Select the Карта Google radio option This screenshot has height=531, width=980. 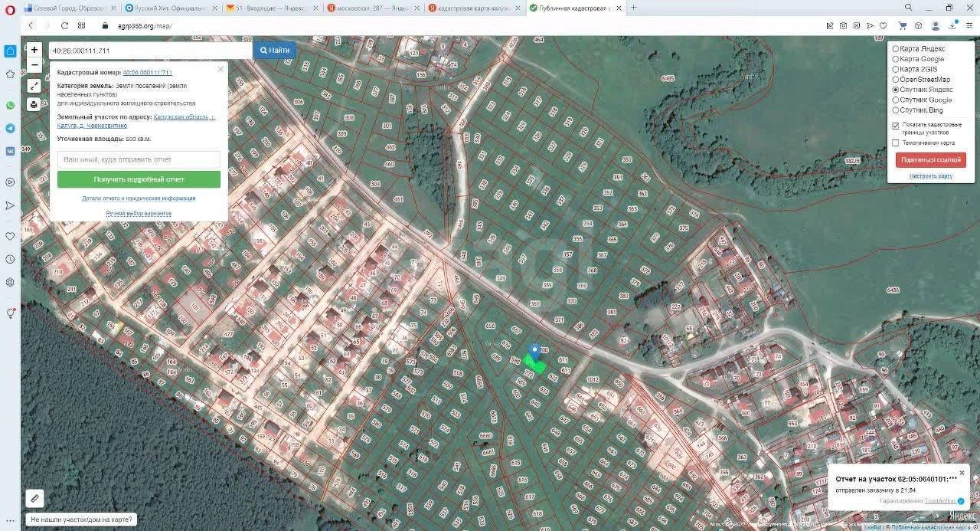tap(896, 59)
